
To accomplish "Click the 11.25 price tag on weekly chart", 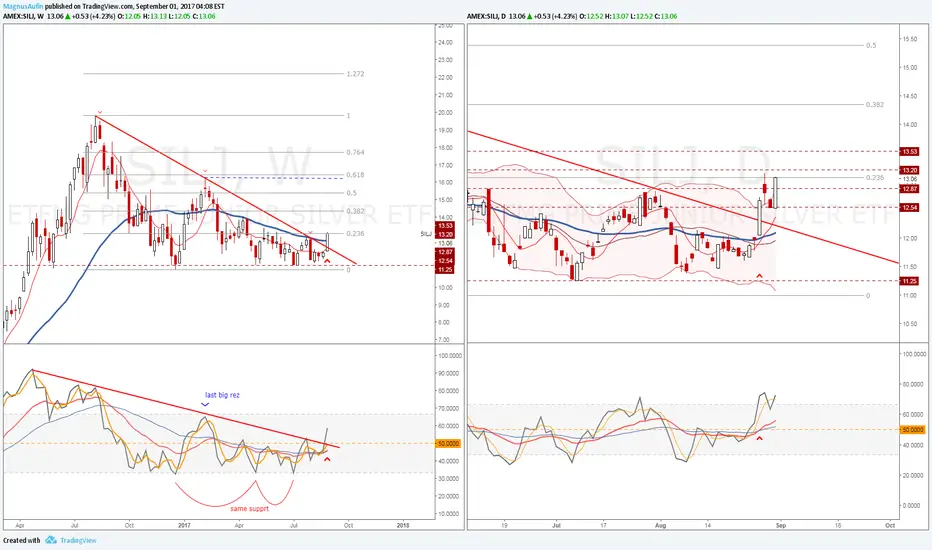I will [445, 269].
